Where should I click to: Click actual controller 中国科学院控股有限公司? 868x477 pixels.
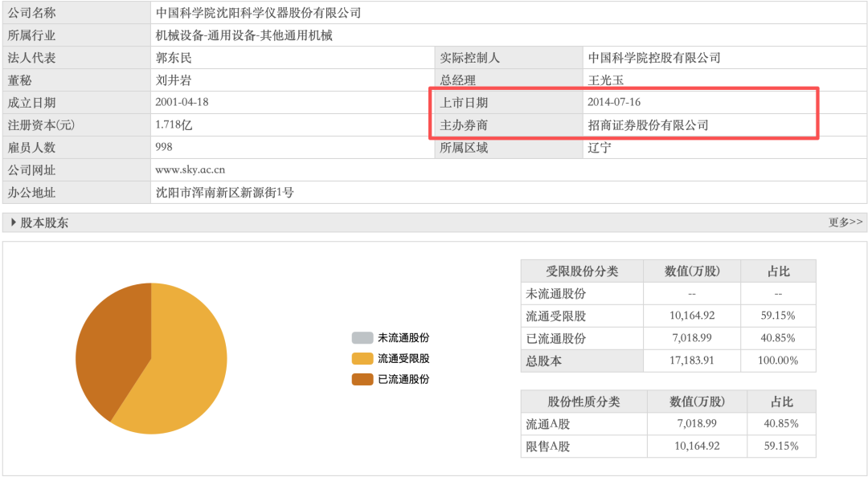coord(654,58)
